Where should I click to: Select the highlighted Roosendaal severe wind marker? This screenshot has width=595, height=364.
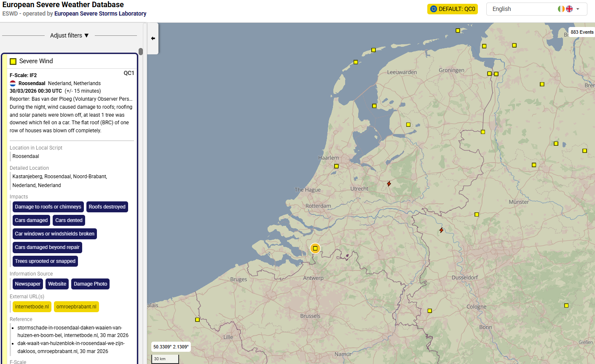(315, 248)
